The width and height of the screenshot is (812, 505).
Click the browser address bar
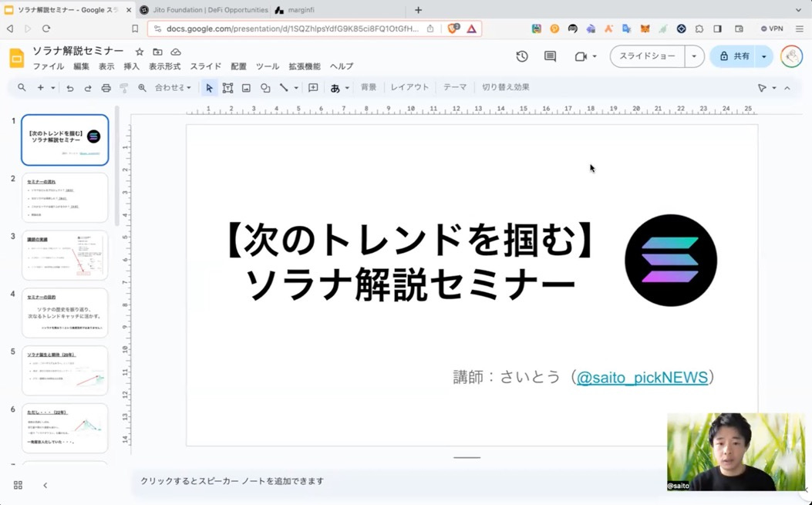(x=292, y=29)
